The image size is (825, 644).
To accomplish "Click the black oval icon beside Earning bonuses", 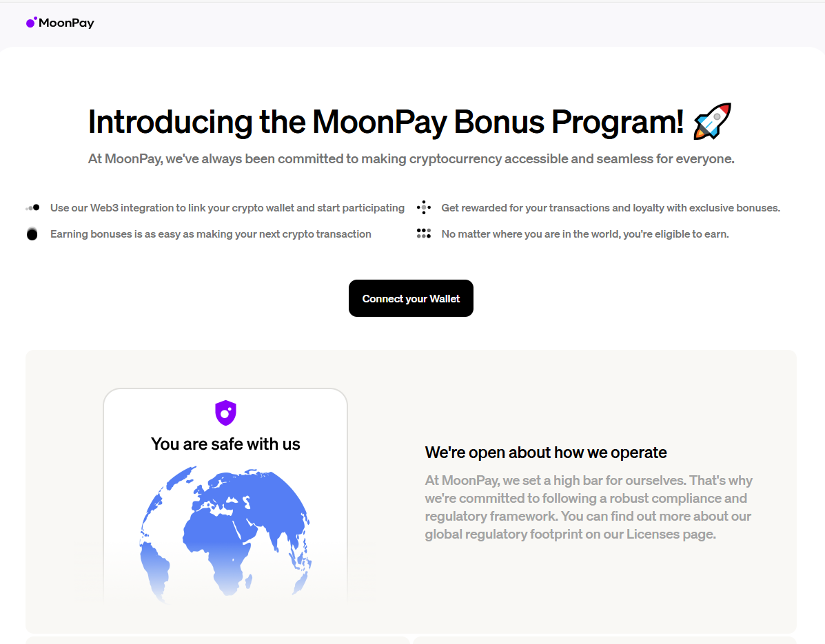I will (x=32, y=234).
